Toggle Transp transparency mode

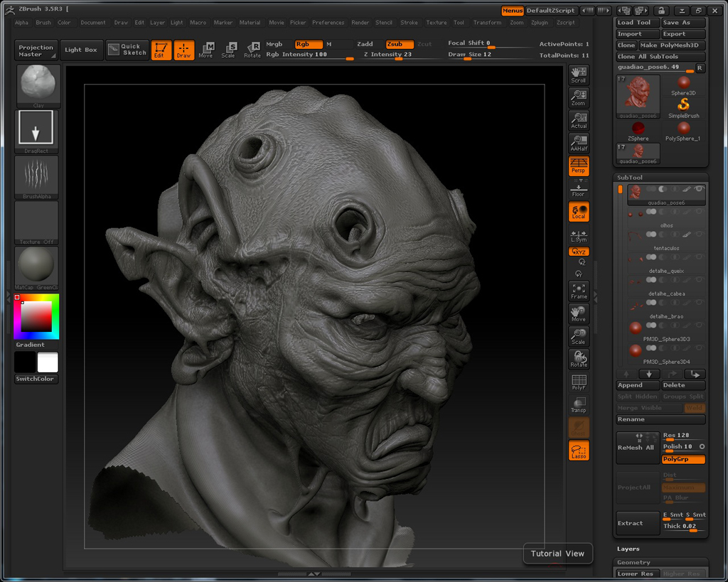point(579,405)
